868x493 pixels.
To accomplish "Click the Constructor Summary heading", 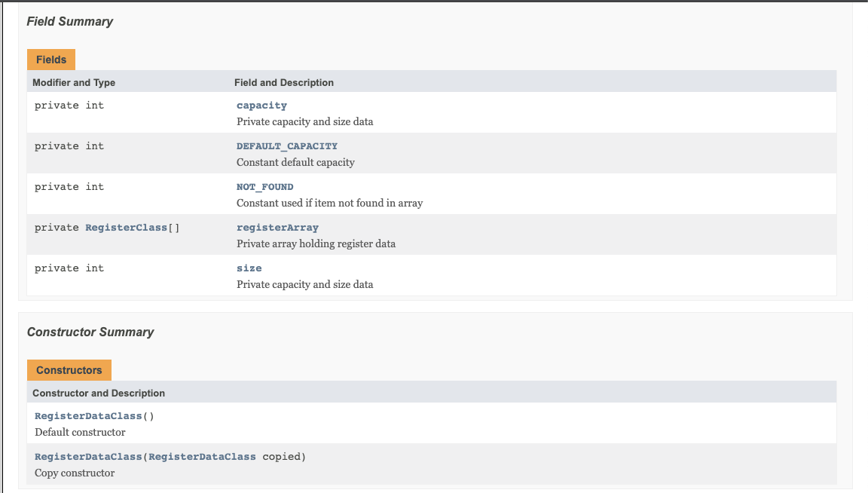I will [x=90, y=332].
